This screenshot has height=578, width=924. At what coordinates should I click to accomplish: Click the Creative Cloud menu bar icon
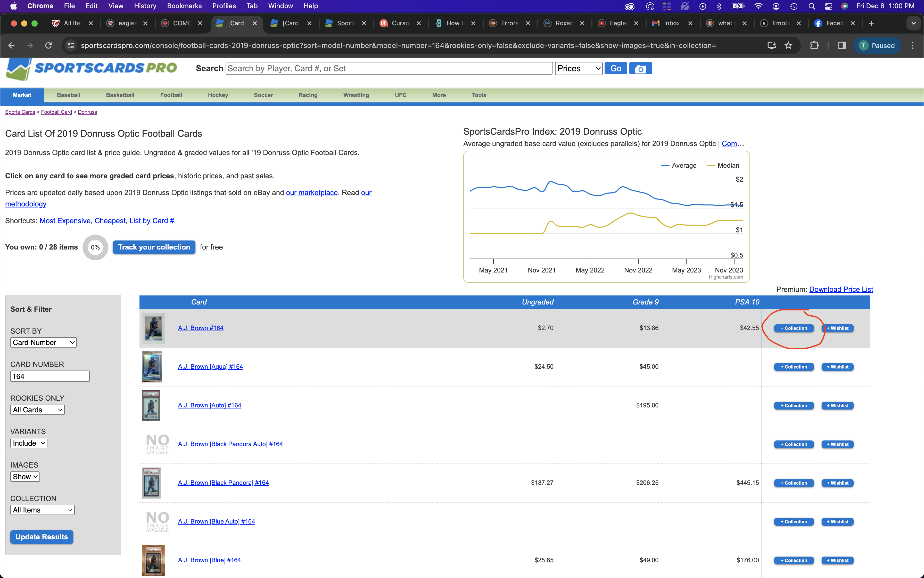(x=629, y=6)
